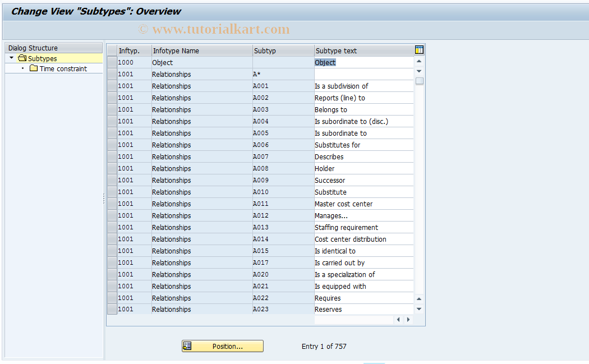Edit the 'Object' subtype text field
The width and height of the screenshot is (589, 364).
coord(363,62)
